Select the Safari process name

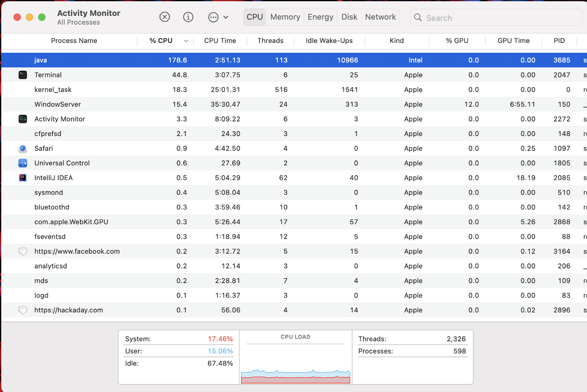click(44, 148)
